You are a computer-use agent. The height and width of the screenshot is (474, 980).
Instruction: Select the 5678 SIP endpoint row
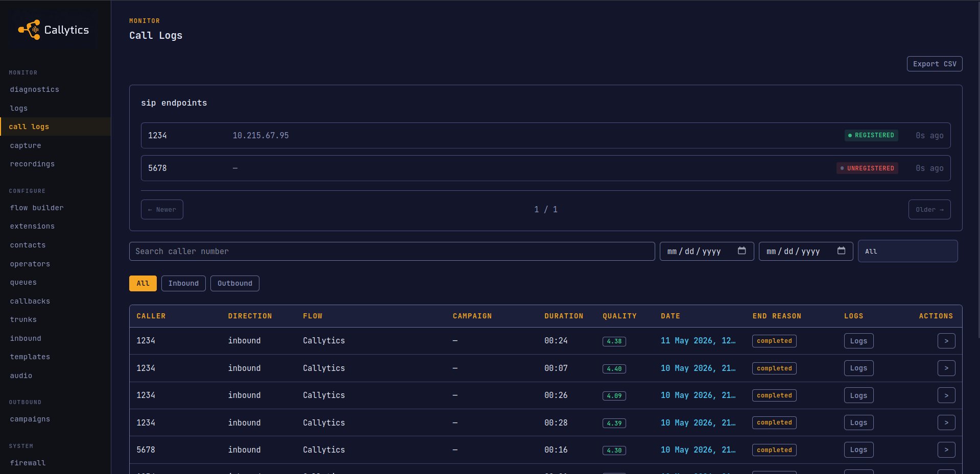click(x=545, y=168)
